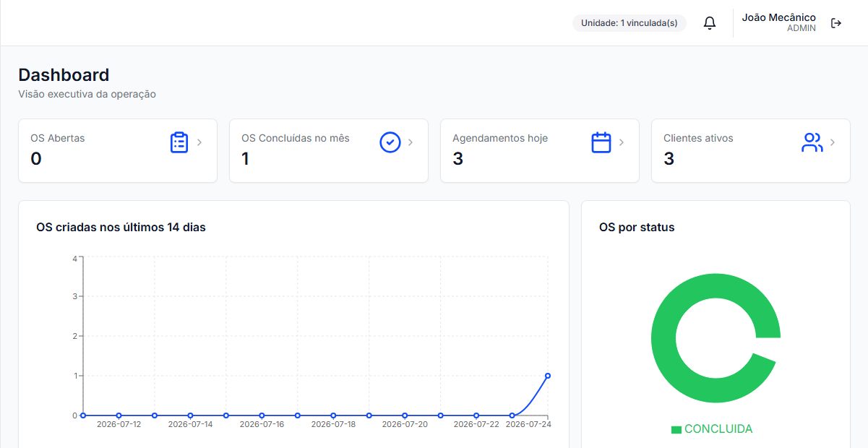868x448 pixels.
Task: Click the chart data point above 2026-07-20
Action: click(x=405, y=415)
